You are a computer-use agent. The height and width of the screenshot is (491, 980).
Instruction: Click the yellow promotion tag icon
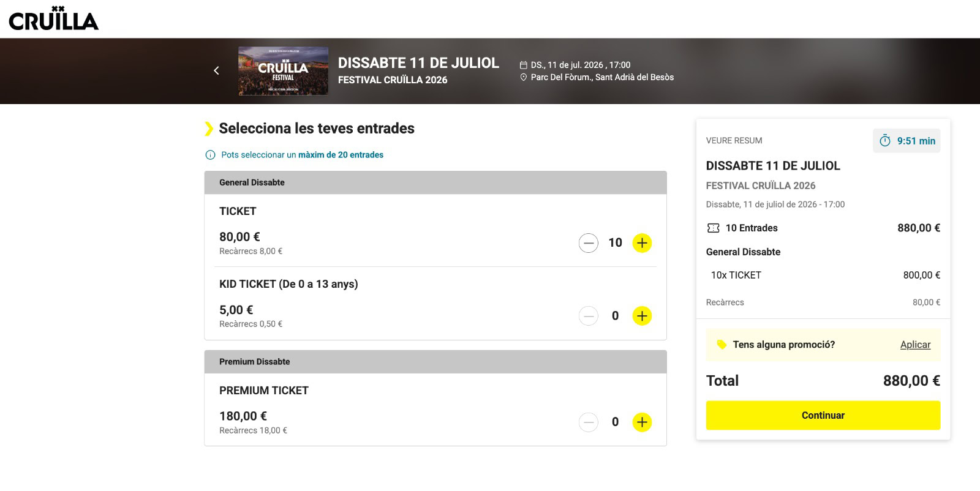click(x=722, y=345)
